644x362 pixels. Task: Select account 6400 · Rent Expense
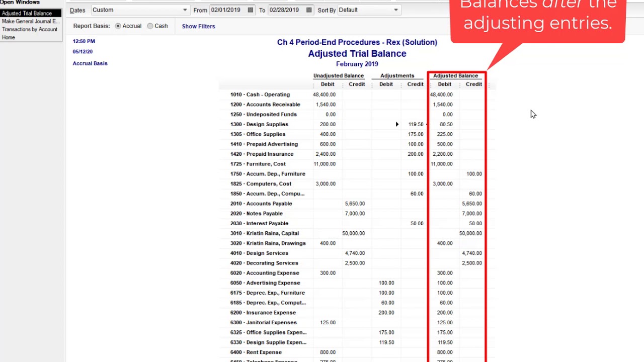coord(256,352)
